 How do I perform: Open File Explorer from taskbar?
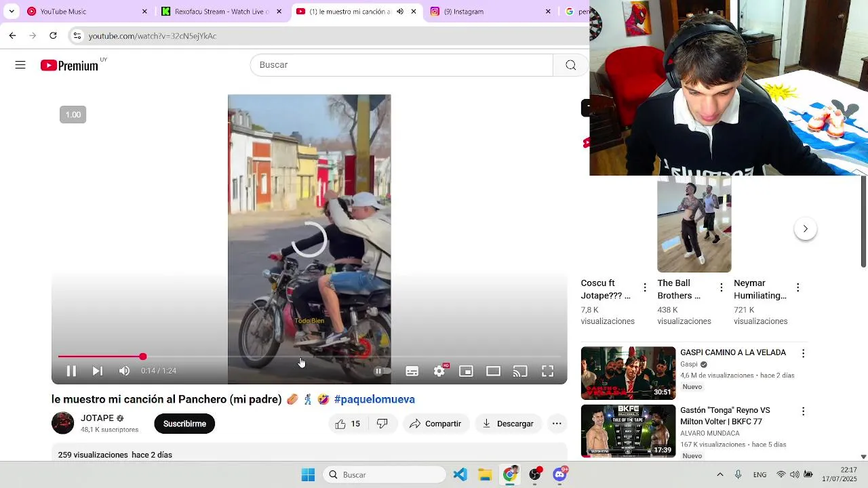485,475
